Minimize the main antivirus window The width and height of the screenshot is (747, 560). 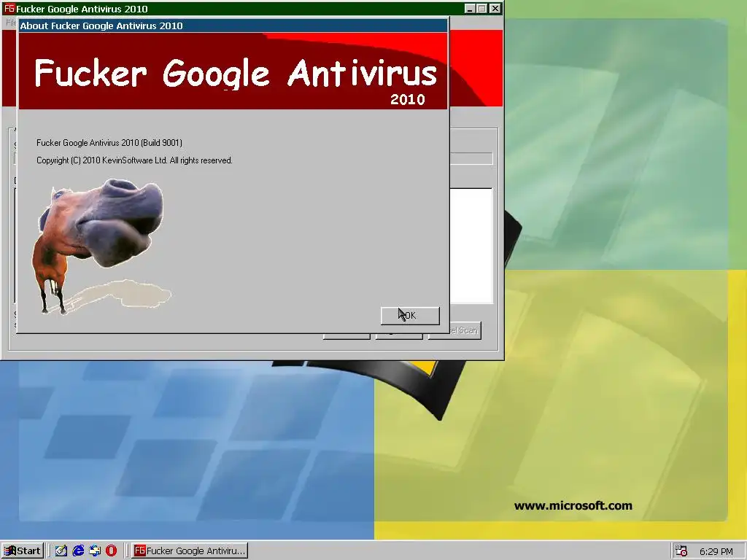[469, 9]
